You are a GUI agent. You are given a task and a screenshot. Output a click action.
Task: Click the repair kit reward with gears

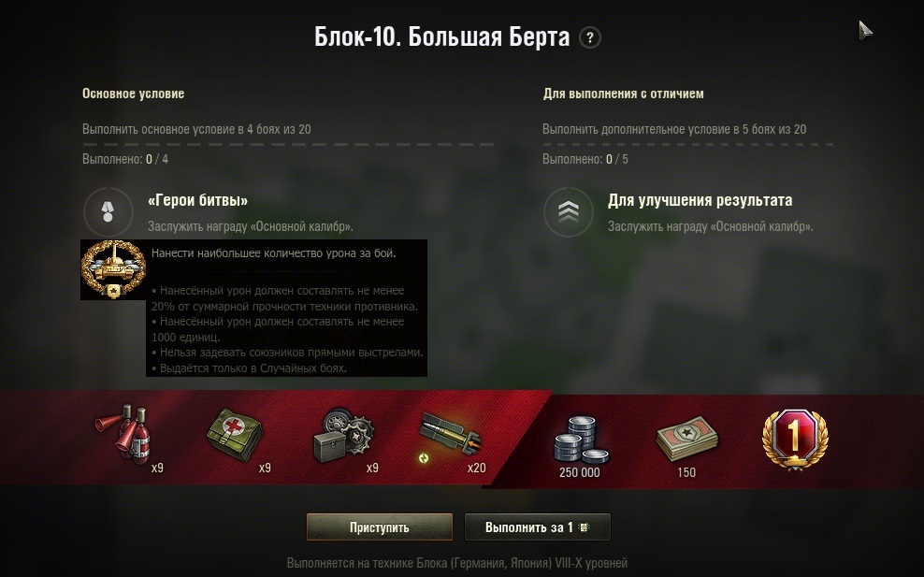[x=343, y=436]
